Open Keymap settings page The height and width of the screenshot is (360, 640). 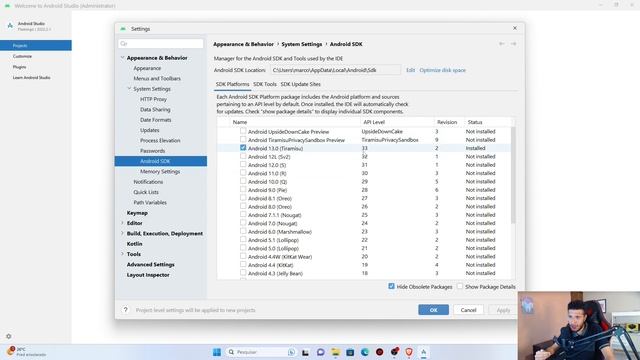[137, 213]
